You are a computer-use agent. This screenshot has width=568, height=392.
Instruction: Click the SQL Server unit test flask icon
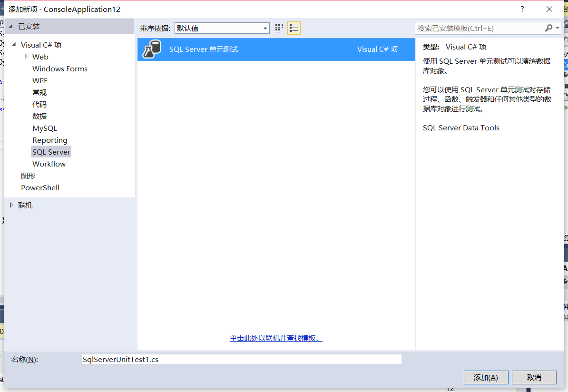[x=152, y=49]
